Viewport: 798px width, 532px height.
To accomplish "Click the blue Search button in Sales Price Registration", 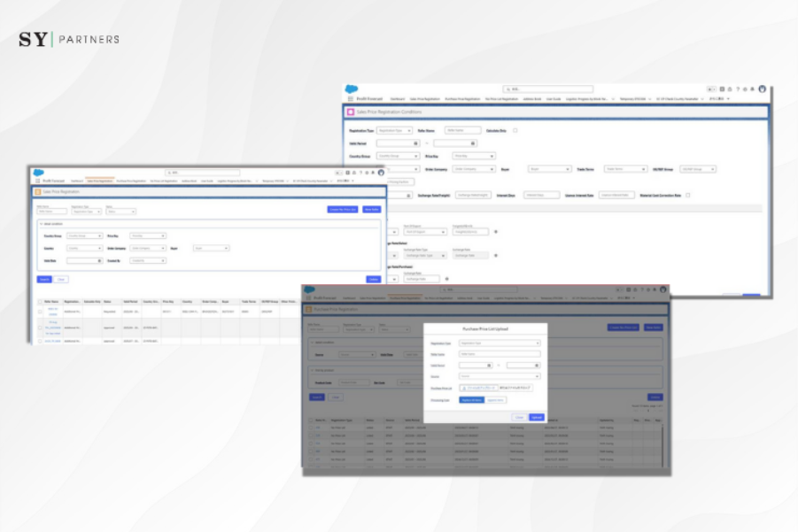I will pos(43,279).
